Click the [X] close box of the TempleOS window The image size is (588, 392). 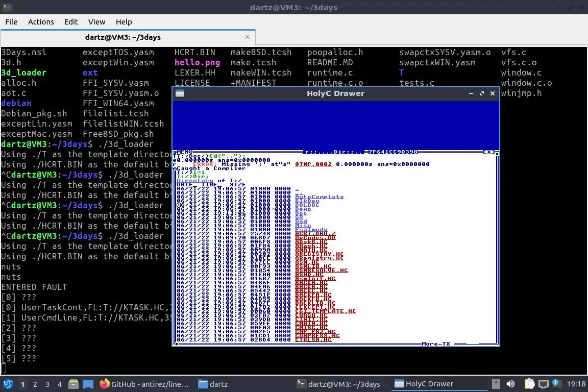(x=489, y=152)
